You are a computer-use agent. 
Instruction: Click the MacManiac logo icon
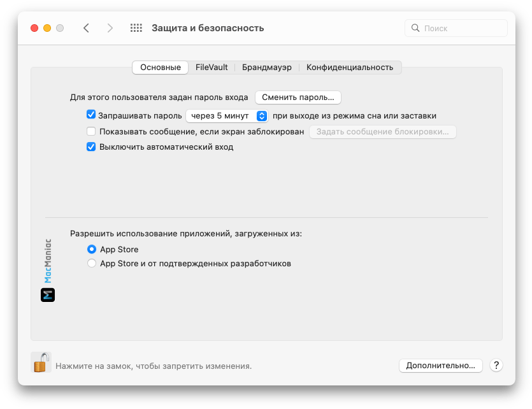click(48, 295)
